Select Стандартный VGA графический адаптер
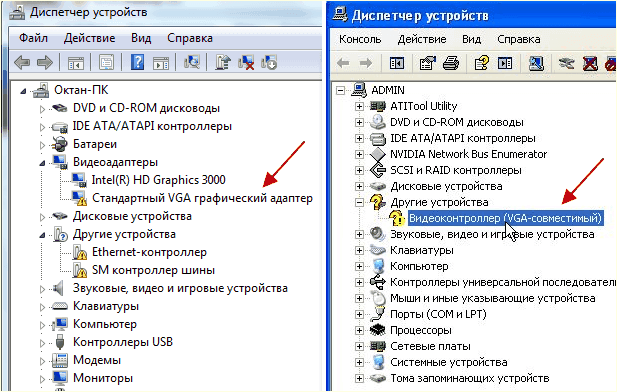The image size is (617, 392). pos(202,198)
